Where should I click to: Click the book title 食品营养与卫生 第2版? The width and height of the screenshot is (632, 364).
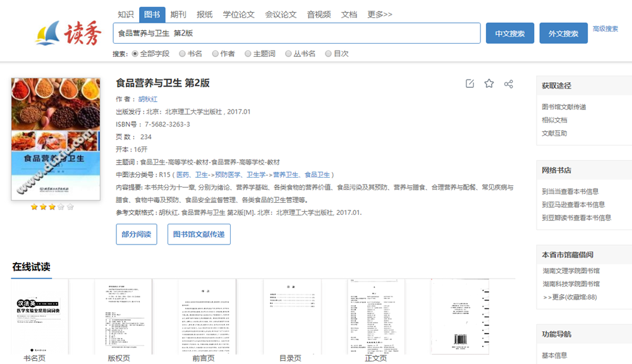163,83
